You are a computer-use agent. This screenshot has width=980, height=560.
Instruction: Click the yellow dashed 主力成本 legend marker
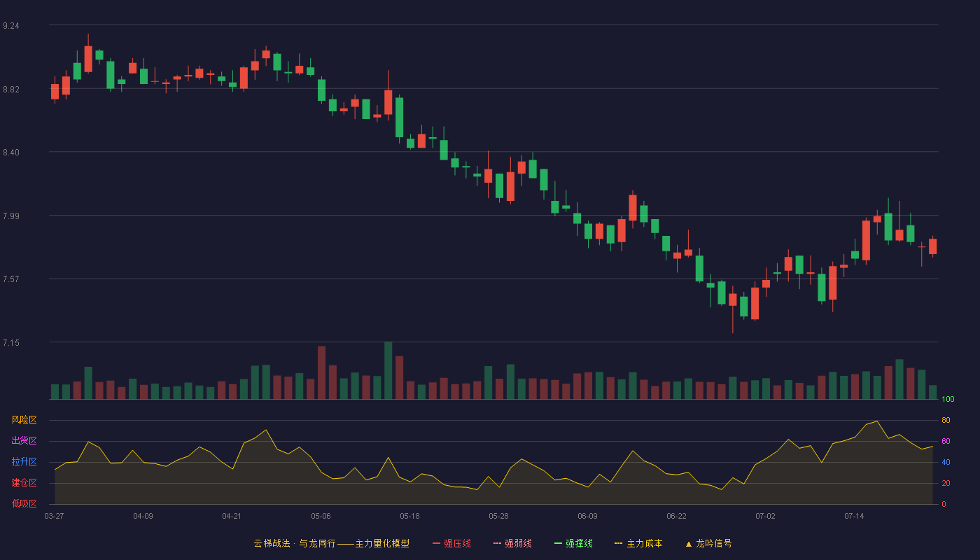[619, 543]
